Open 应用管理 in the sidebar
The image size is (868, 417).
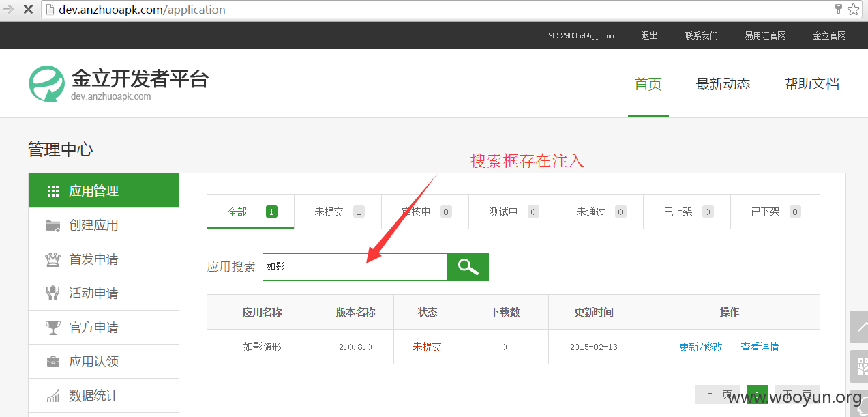(104, 191)
